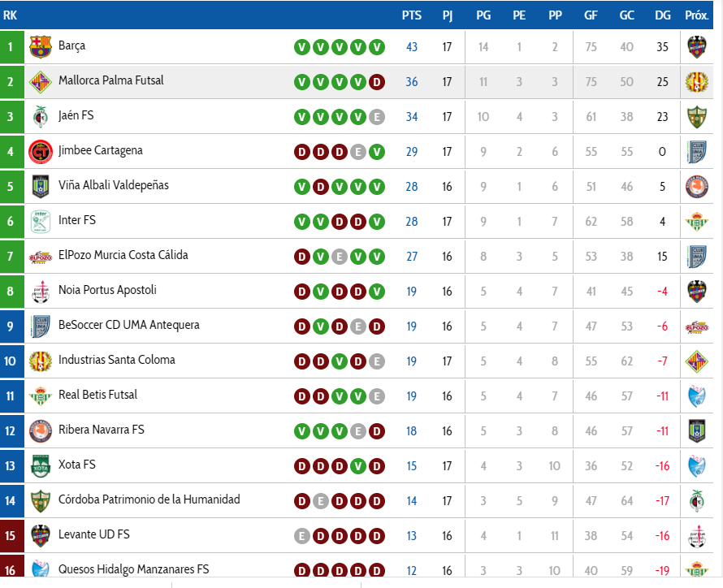Image resolution: width=723 pixels, height=588 pixels.
Task: Sort table by PTS column header
Action: (411, 15)
